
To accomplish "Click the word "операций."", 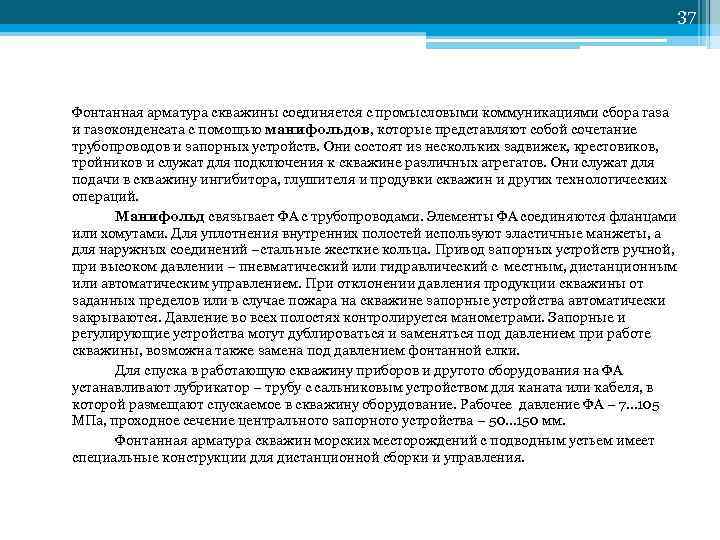I will (105, 197).
